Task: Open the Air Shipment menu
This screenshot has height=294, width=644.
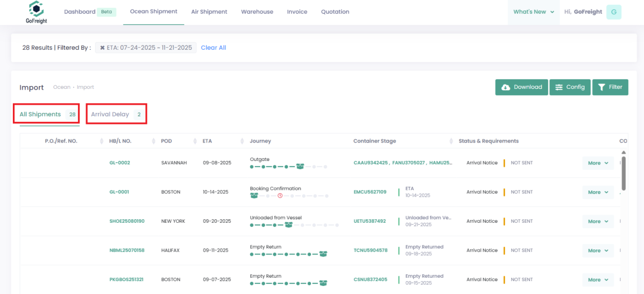Action: pos(209,12)
